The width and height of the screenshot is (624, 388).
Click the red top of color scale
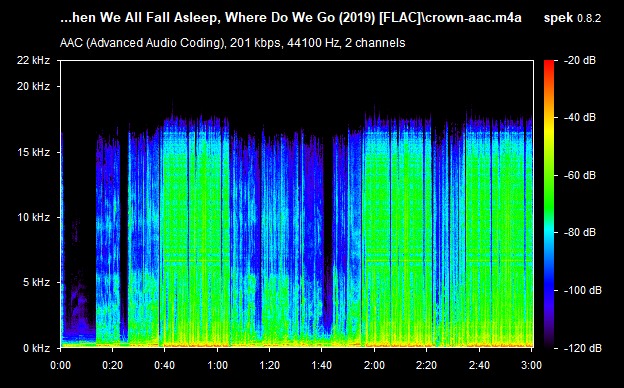549,63
